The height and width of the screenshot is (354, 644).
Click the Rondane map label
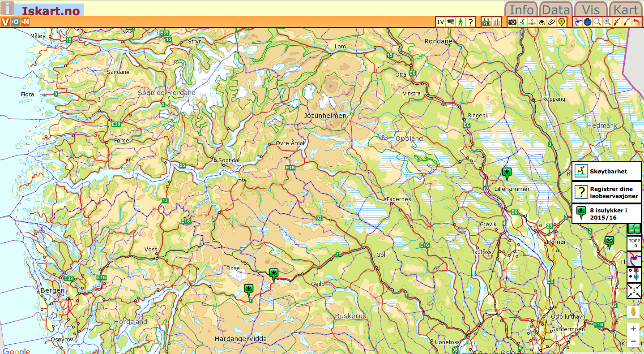click(x=438, y=41)
